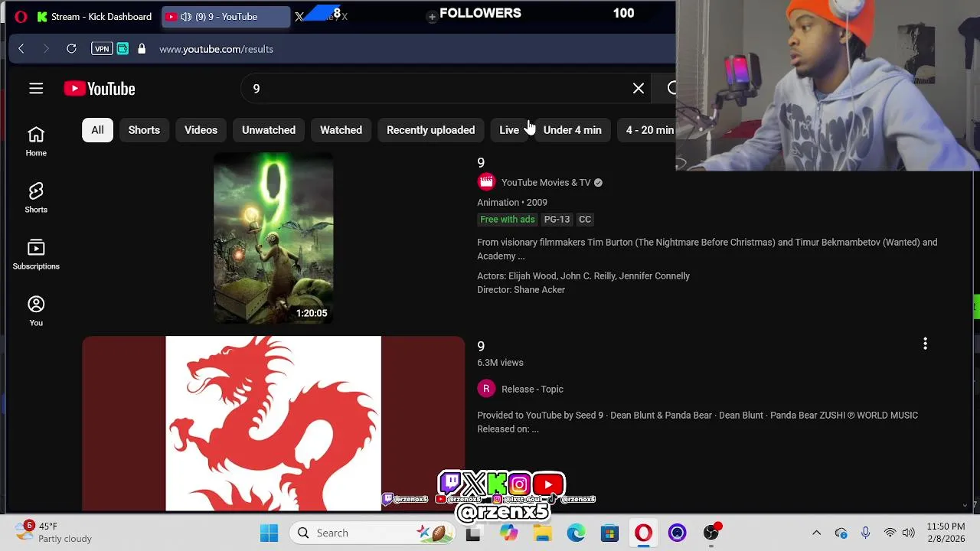Screen dimensions: 980x551
Task: Click the 6.3M views text
Action: pos(500,363)
